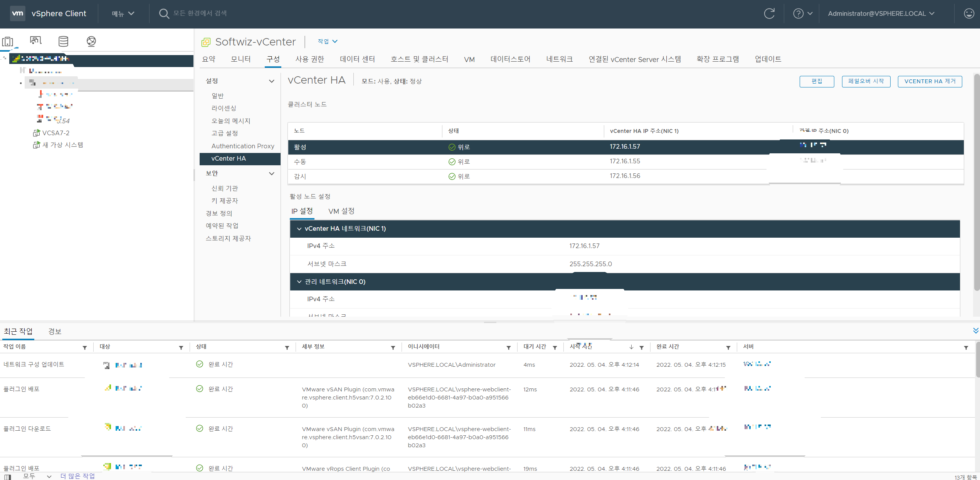Open the 메뉴 dropdown
This screenshot has height=480, width=980.
click(123, 13)
